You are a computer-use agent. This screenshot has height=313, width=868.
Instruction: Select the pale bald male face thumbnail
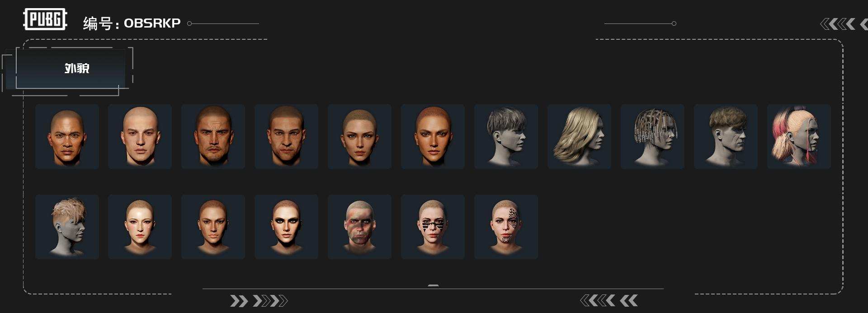pos(140,136)
